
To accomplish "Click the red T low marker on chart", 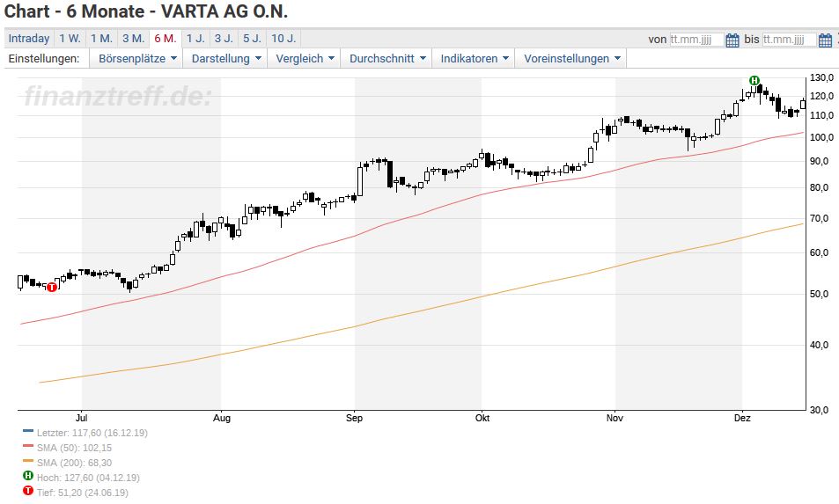I will coord(51,287).
